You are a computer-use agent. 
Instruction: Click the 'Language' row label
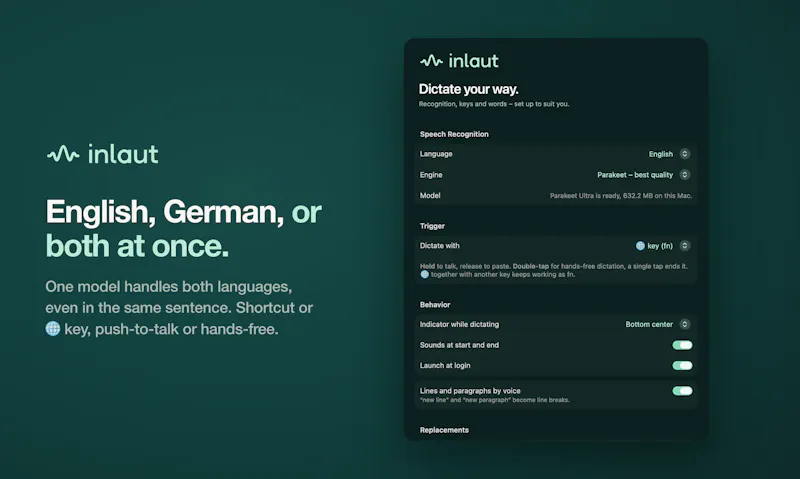(436, 154)
